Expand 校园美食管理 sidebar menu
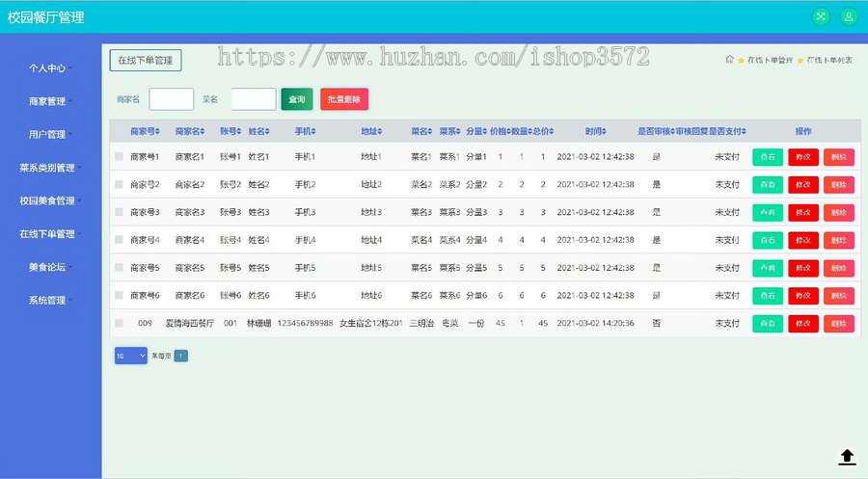The width and height of the screenshot is (868, 479). [50, 200]
